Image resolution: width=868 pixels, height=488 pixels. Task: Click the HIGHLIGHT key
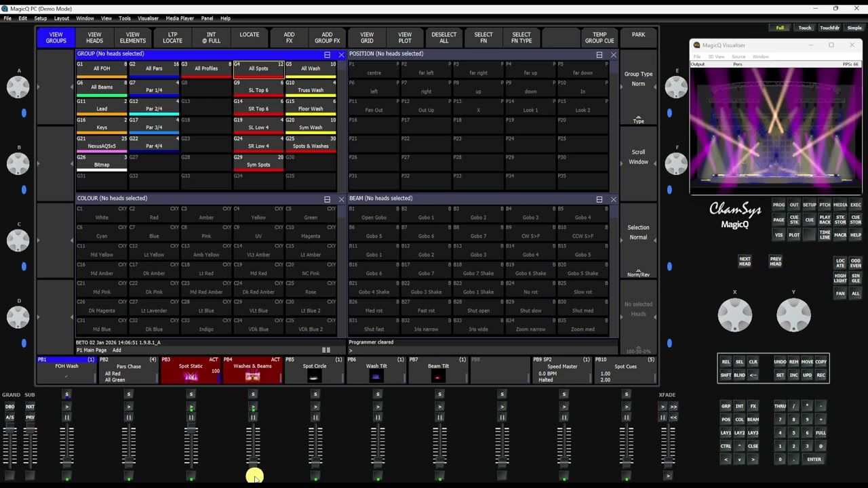tap(840, 278)
